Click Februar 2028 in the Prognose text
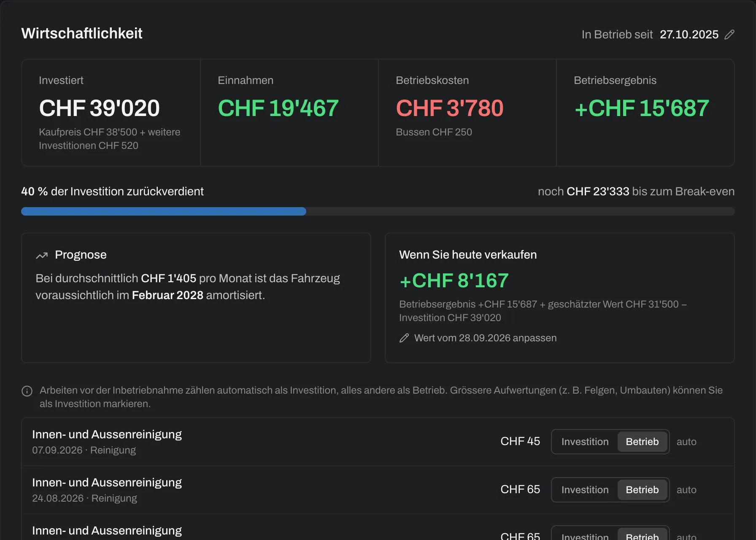Viewport: 756px width, 540px height. [167, 295]
